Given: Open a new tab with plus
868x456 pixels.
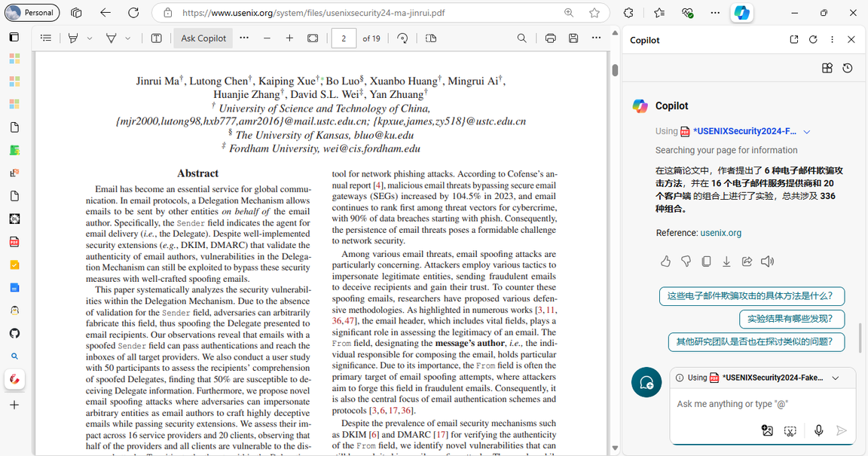Looking at the screenshot, I should coord(14,405).
